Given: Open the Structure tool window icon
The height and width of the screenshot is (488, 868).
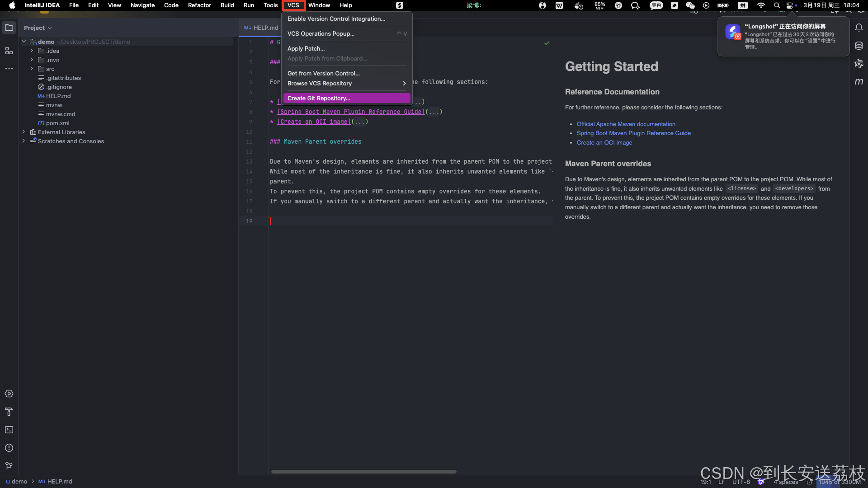Looking at the screenshot, I should coord(9,51).
